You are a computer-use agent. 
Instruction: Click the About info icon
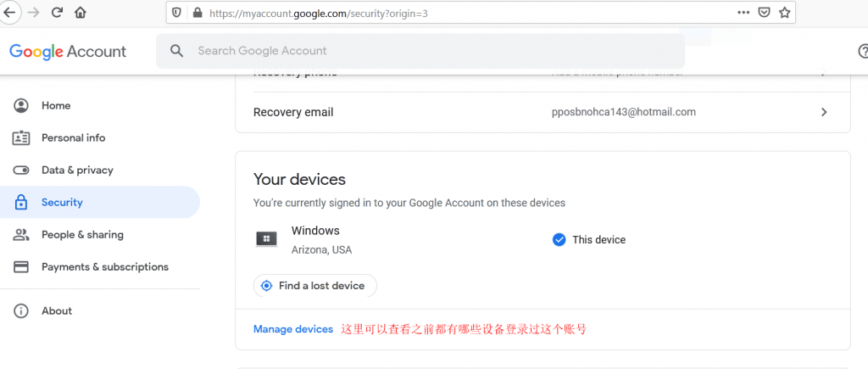tap(21, 310)
